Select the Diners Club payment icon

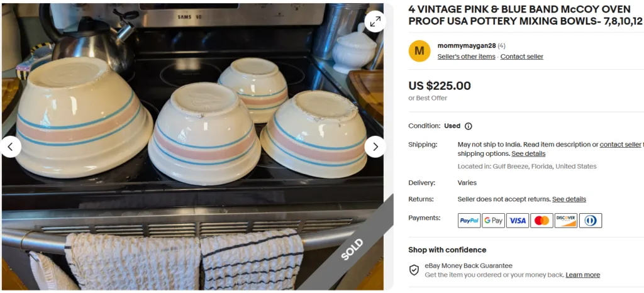(591, 220)
